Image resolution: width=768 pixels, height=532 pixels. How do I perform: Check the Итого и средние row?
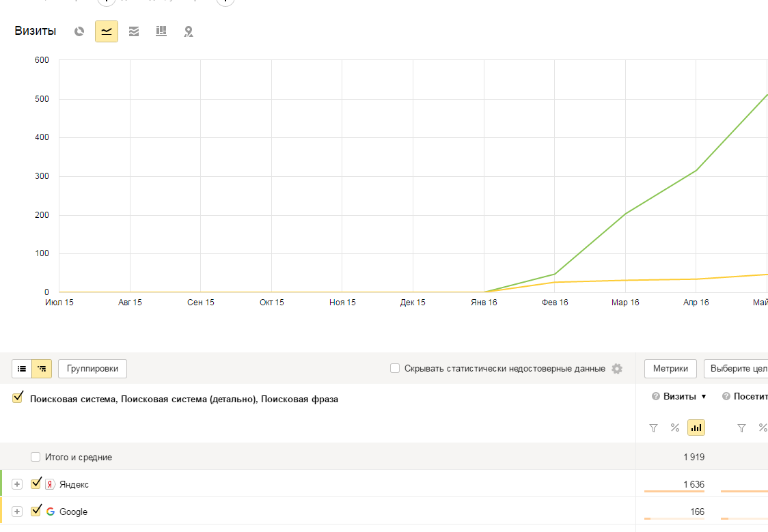[x=36, y=457]
